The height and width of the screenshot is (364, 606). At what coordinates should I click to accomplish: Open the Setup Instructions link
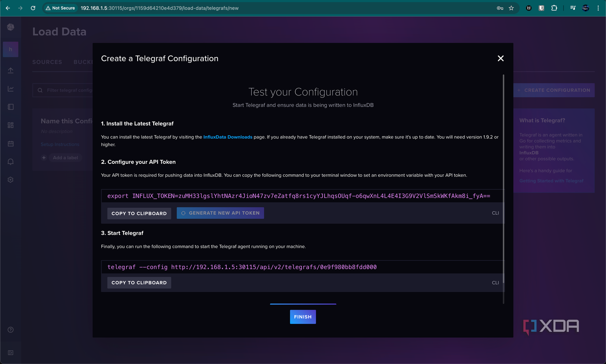coord(60,144)
